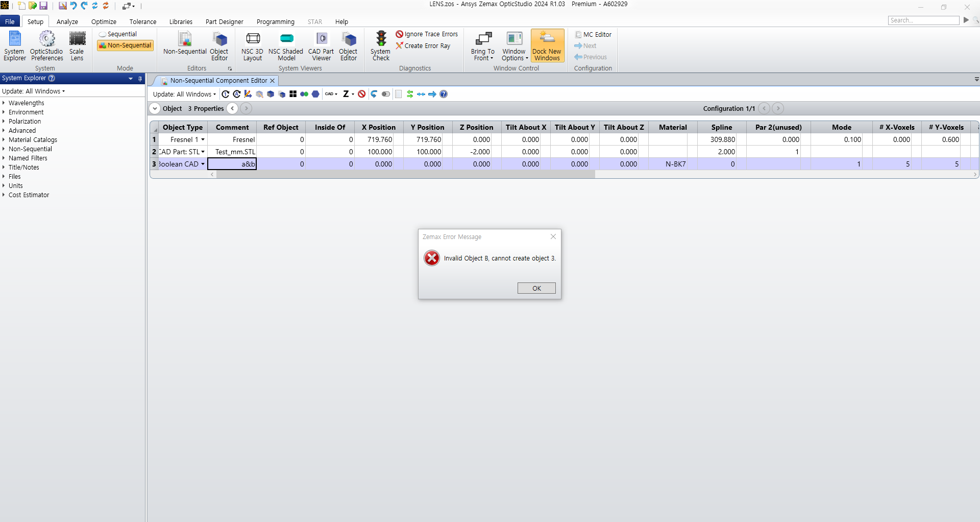Image resolution: width=980 pixels, height=522 pixels.
Task: Open Object Type dropdown for Fresnel 1 row
Action: 203,139
